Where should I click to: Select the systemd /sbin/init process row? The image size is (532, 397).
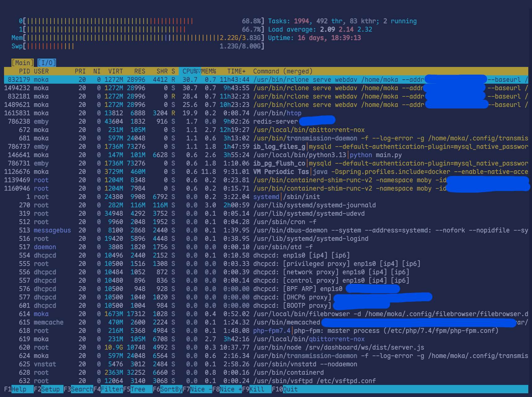(x=155, y=197)
